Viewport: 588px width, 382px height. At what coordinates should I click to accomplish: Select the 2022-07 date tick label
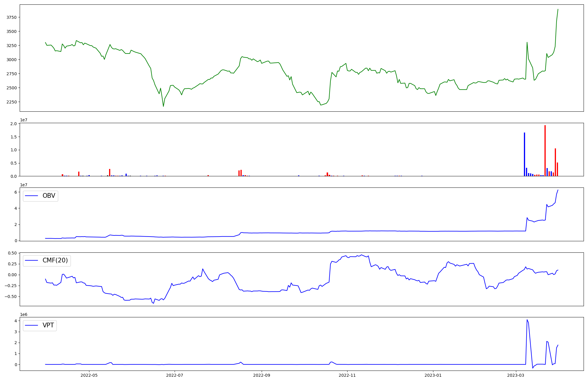[175, 375]
